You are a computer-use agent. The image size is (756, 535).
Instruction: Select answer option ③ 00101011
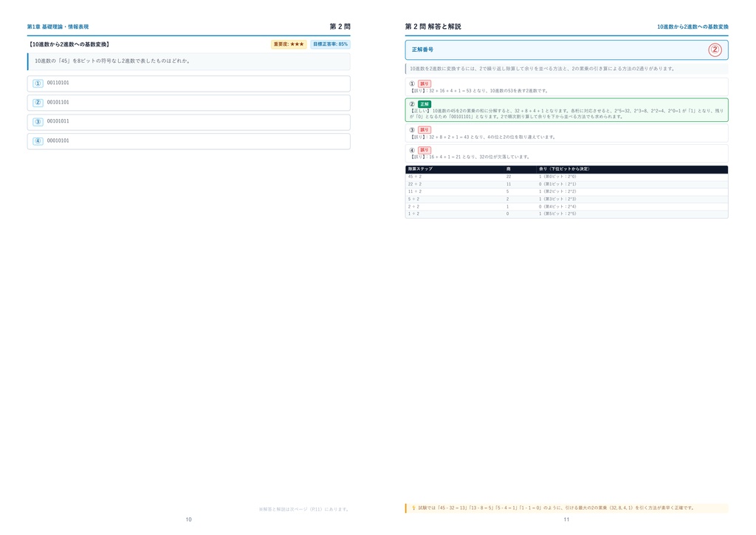188,122
